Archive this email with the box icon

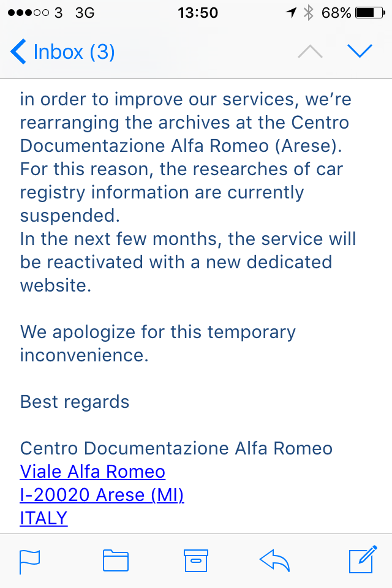pos(196,560)
